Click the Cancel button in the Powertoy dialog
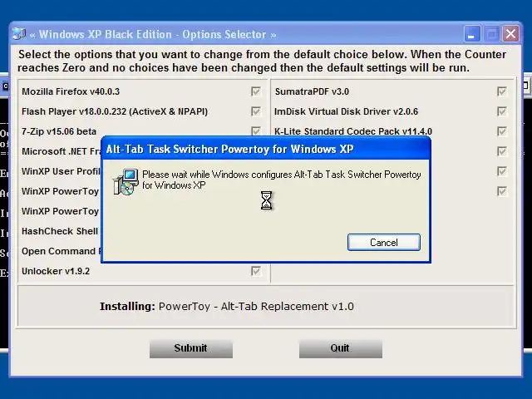 [384, 242]
